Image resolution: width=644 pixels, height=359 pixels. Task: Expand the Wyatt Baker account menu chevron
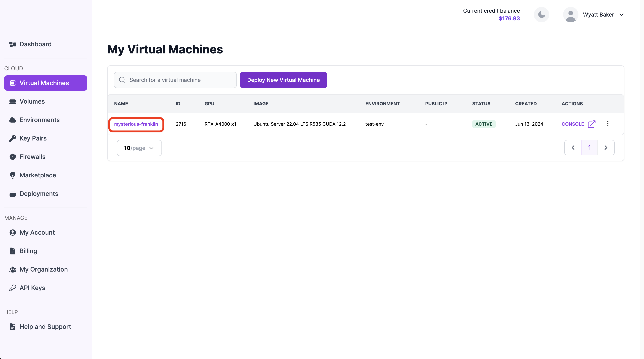click(x=622, y=15)
